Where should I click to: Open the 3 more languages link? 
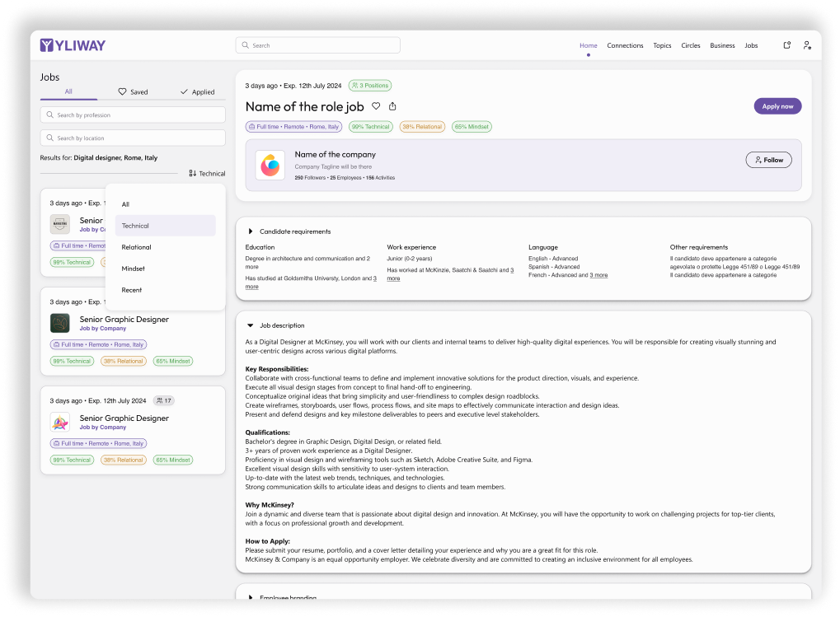click(x=598, y=275)
